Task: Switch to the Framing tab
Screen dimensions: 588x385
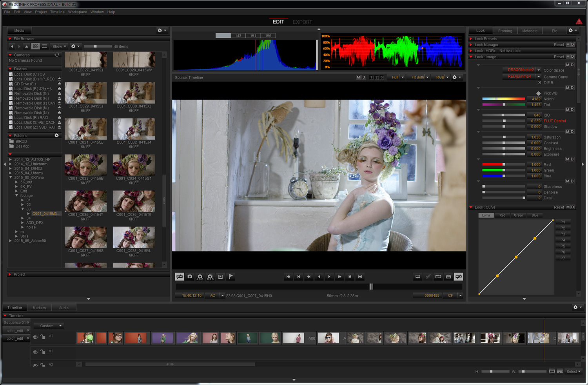Action: [x=505, y=31]
